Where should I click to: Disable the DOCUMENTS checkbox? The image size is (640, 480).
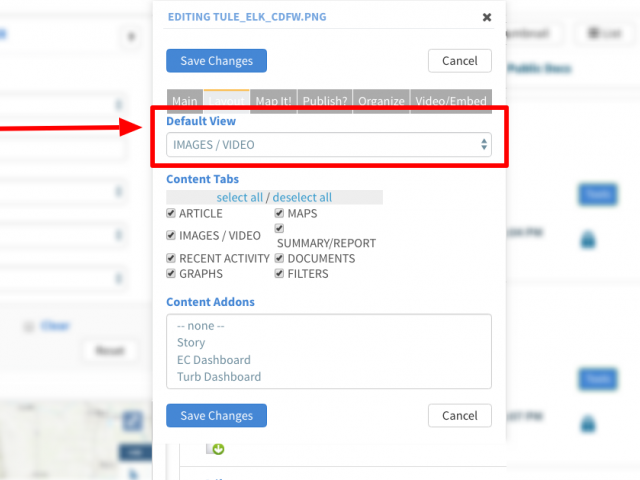point(279,258)
